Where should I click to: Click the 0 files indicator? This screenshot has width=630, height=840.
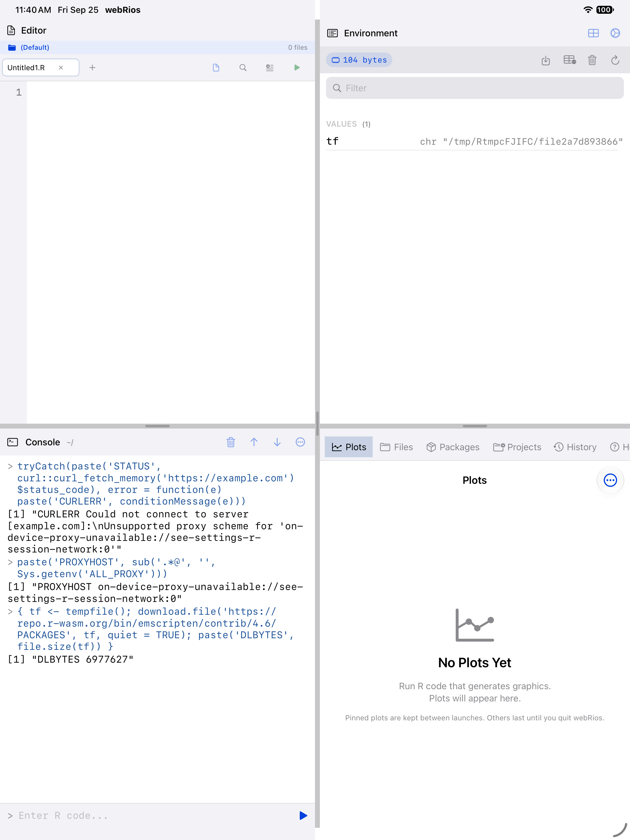click(x=298, y=48)
